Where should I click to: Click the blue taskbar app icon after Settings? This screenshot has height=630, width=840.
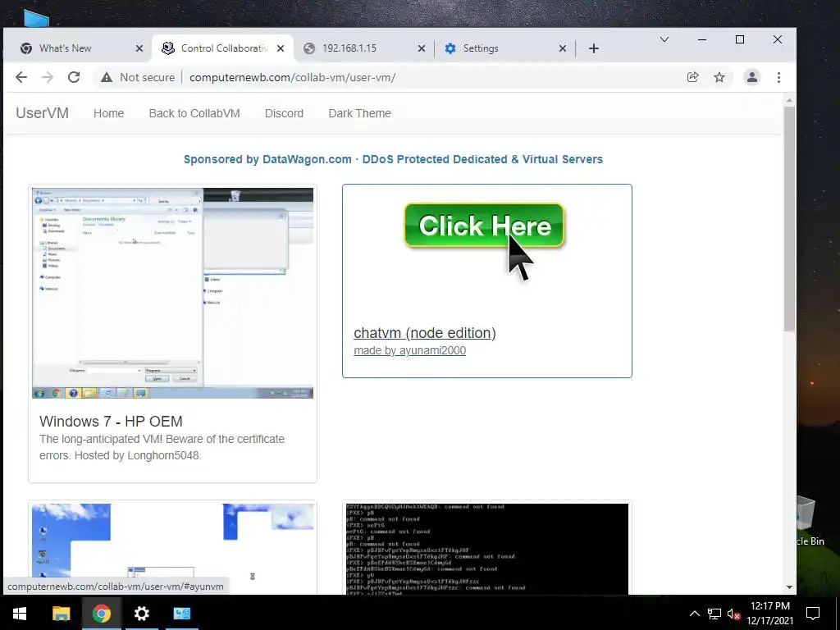[181, 614]
